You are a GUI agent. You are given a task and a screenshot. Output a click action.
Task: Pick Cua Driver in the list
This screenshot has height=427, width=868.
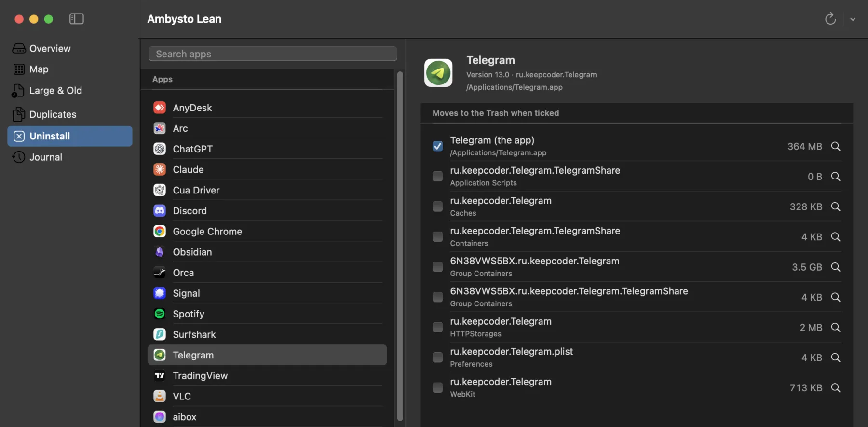tap(268, 190)
